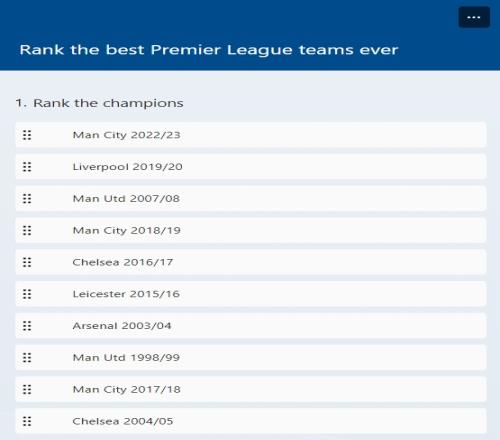Select the Chelsea 2004/05 ranking option

click(251, 421)
